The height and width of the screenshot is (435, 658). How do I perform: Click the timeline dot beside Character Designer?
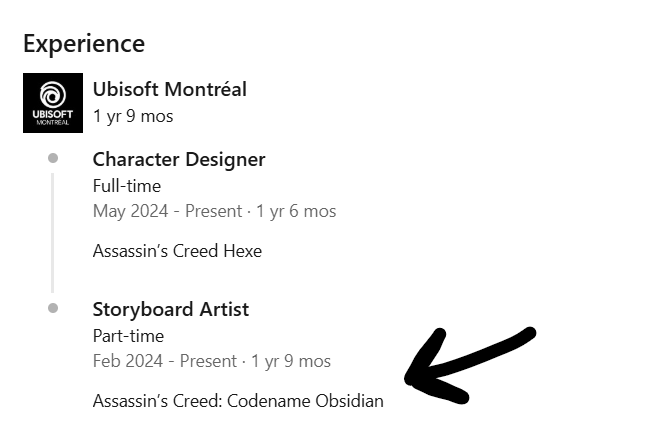pyautogui.click(x=52, y=158)
